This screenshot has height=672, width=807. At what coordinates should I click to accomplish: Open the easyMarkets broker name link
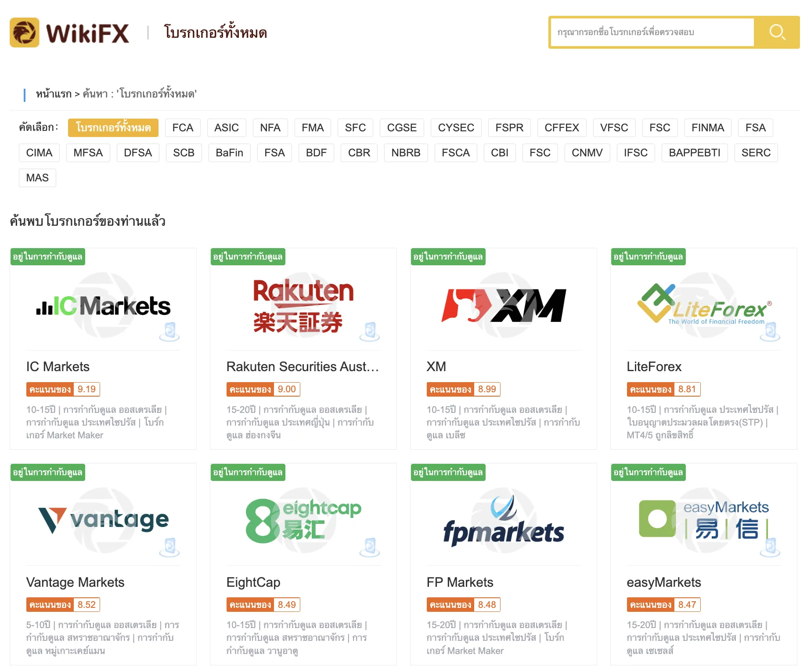coord(664,582)
